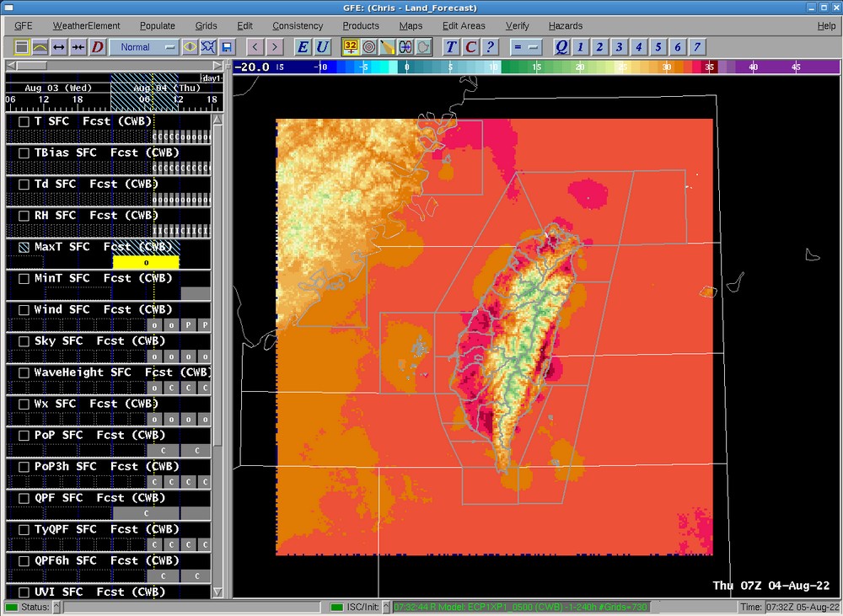Click the yellow MaxT grid block
Screen dimensions: 843x616
tap(146, 262)
